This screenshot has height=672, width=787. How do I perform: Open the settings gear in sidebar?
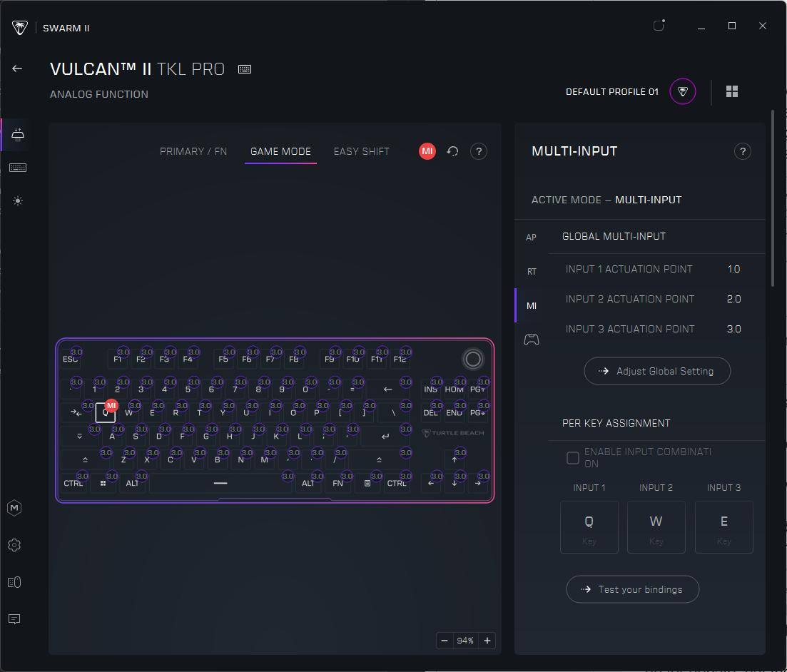(14, 545)
